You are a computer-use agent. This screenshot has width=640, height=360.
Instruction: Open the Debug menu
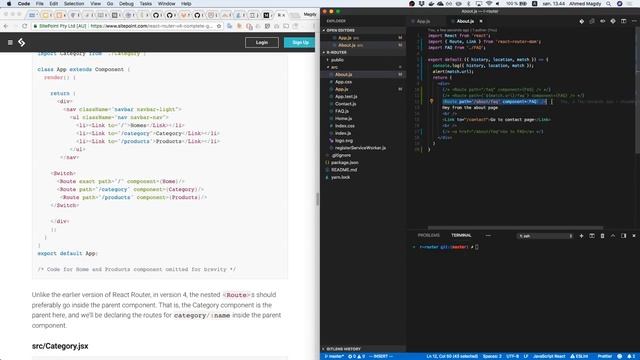(126, 4)
